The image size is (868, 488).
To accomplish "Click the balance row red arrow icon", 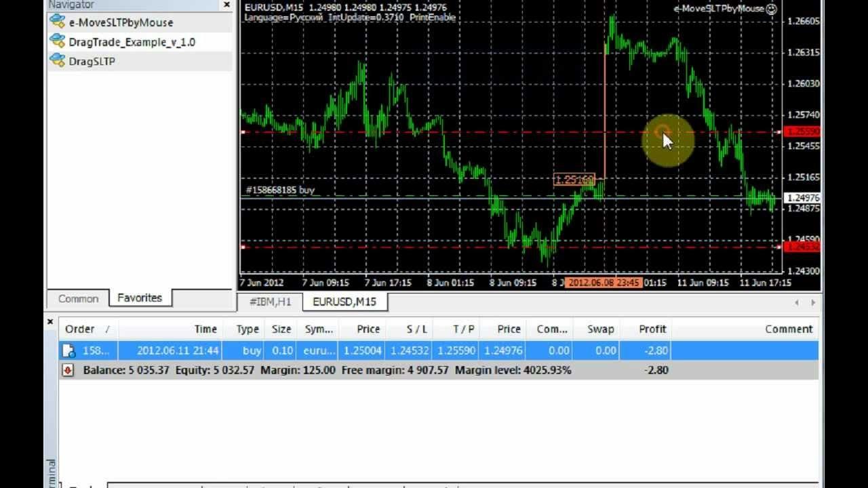I will [x=68, y=370].
